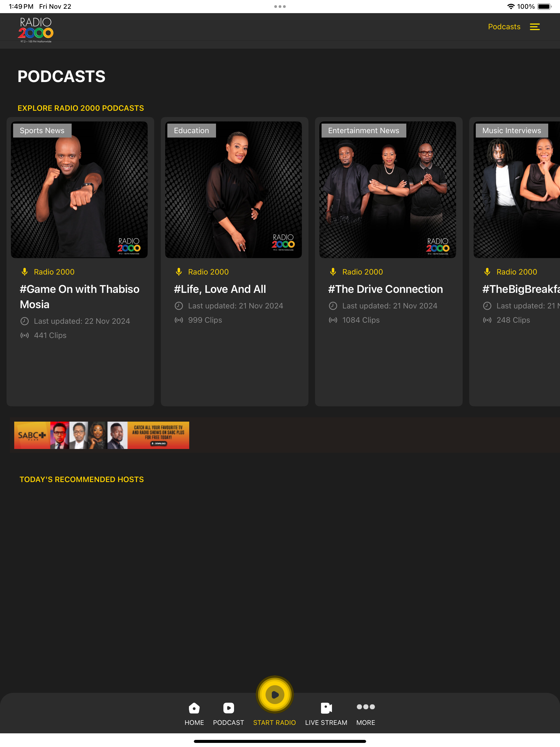Tap clock icon on TheBigBreakfast card
This screenshot has height=747, width=560.
487,306
